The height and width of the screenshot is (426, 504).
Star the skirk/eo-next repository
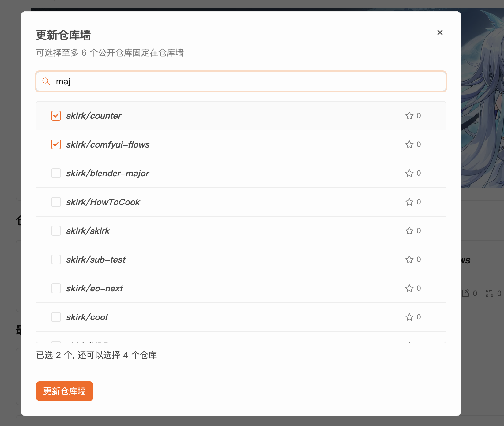pos(409,288)
